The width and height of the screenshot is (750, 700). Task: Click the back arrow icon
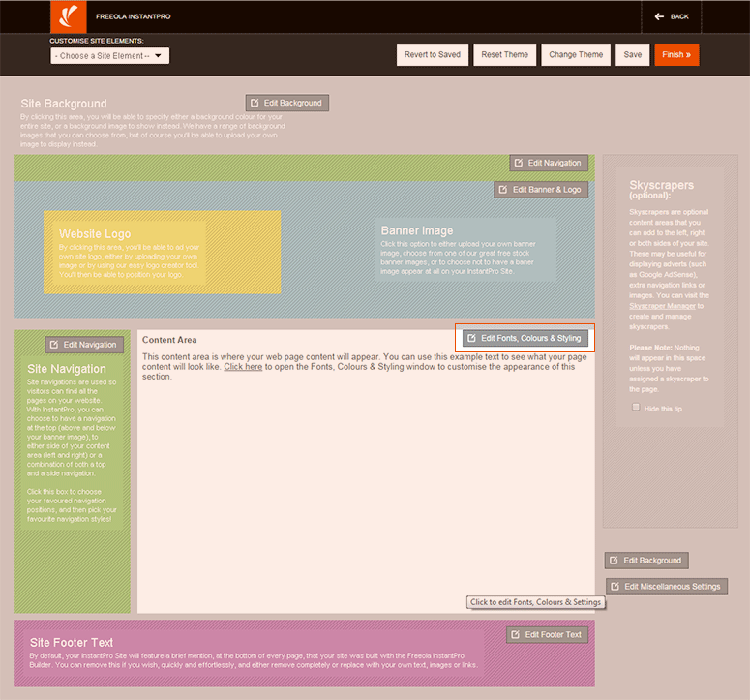coord(659,16)
